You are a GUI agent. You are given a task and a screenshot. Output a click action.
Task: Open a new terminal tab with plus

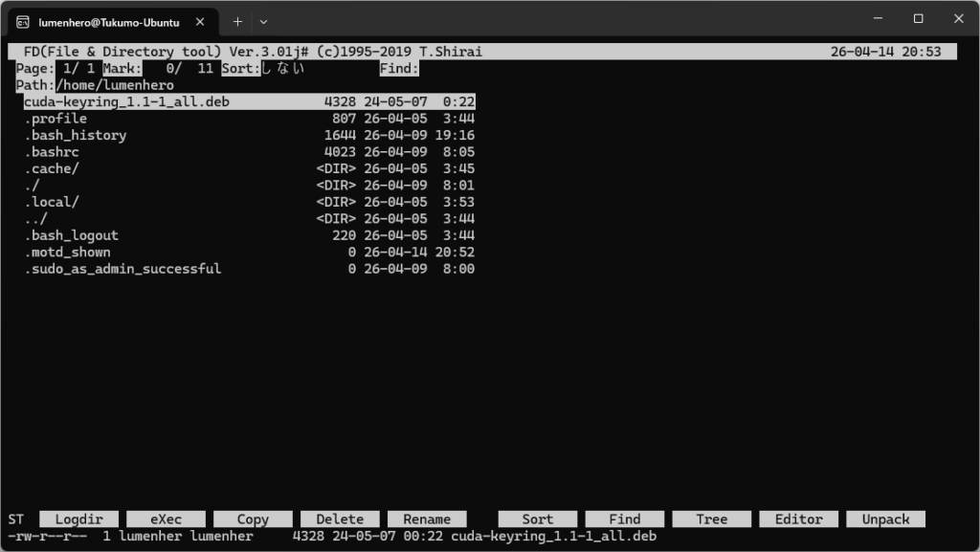click(237, 21)
